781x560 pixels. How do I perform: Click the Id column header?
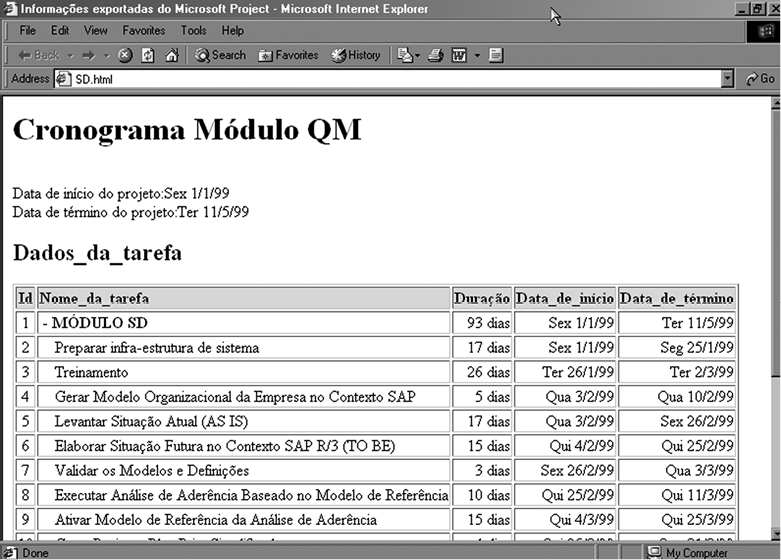25,298
